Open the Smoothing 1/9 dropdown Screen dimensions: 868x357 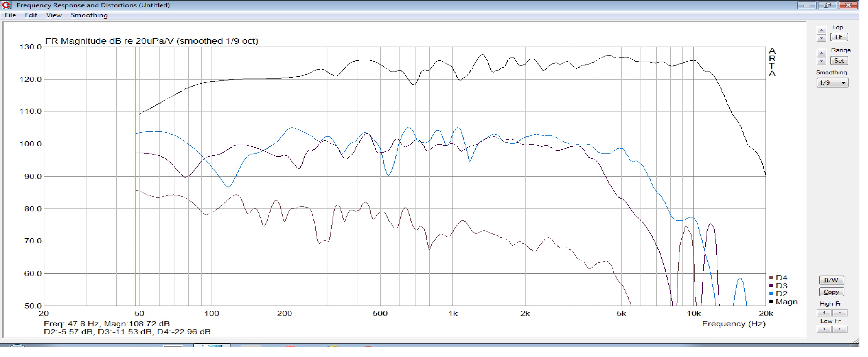point(832,83)
